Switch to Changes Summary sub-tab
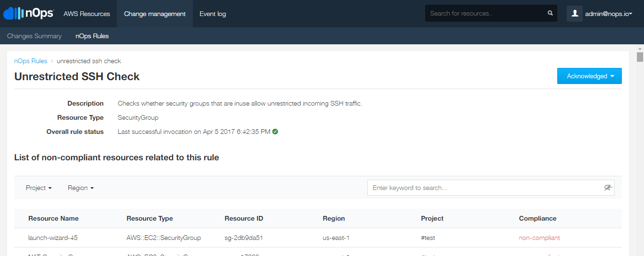 (x=34, y=36)
